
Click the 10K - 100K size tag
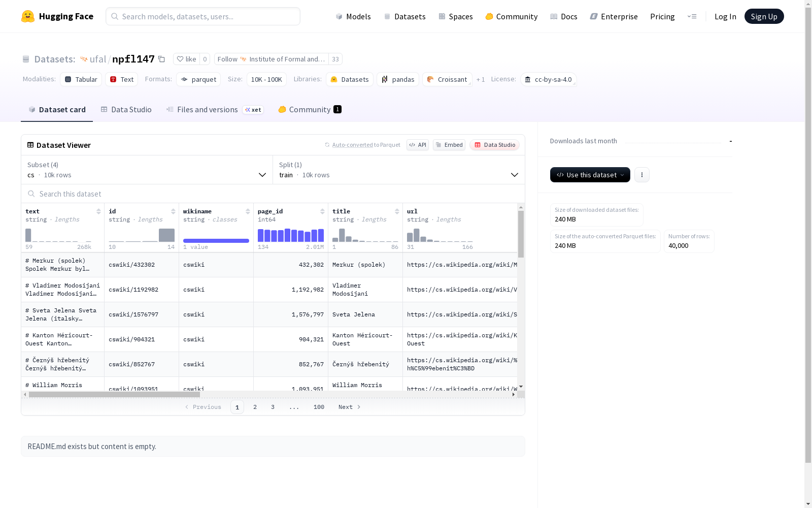tap(266, 79)
